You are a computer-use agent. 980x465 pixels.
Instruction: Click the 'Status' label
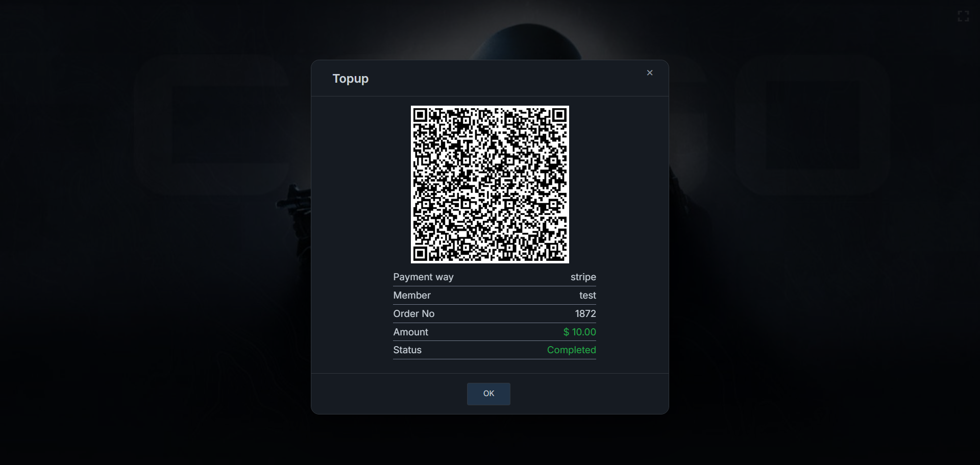pyautogui.click(x=407, y=350)
